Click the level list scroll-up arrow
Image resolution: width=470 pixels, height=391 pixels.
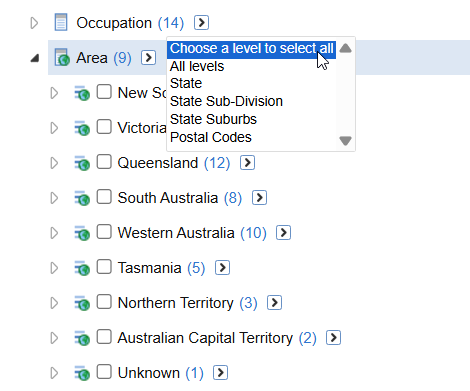tap(345, 49)
